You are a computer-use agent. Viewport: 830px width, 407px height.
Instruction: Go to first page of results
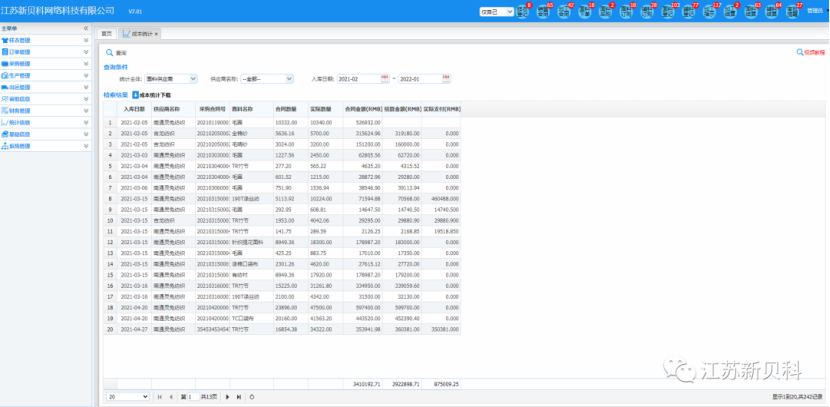[x=160, y=396]
